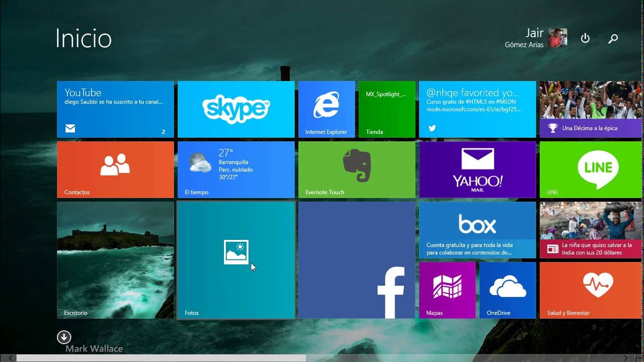
Task: Open Salud y Bienestar tile
Action: click(592, 290)
